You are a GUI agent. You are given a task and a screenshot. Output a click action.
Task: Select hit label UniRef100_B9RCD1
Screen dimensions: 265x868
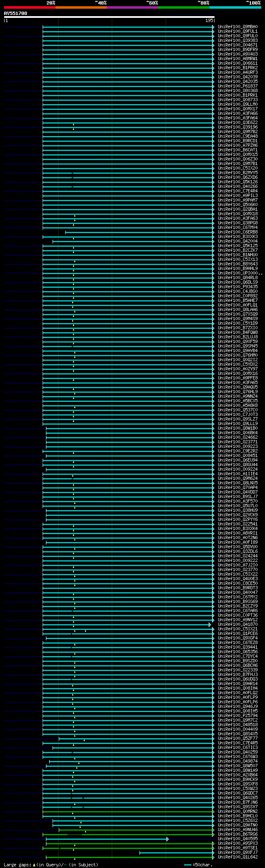(x=238, y=141)
